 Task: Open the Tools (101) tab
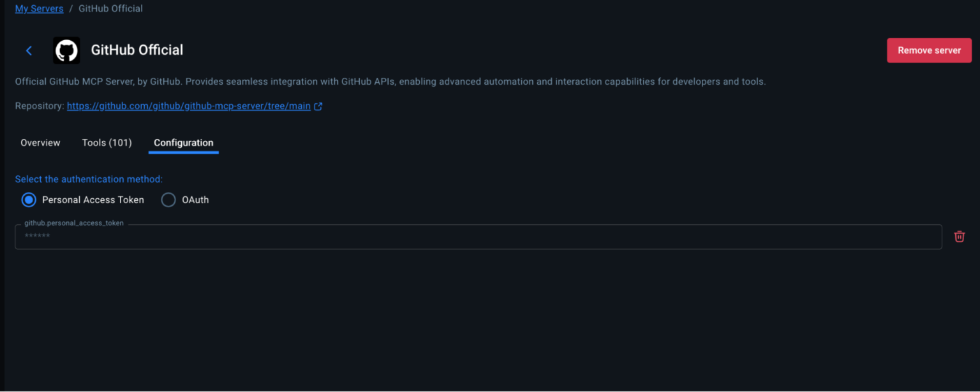pos(107,143)
